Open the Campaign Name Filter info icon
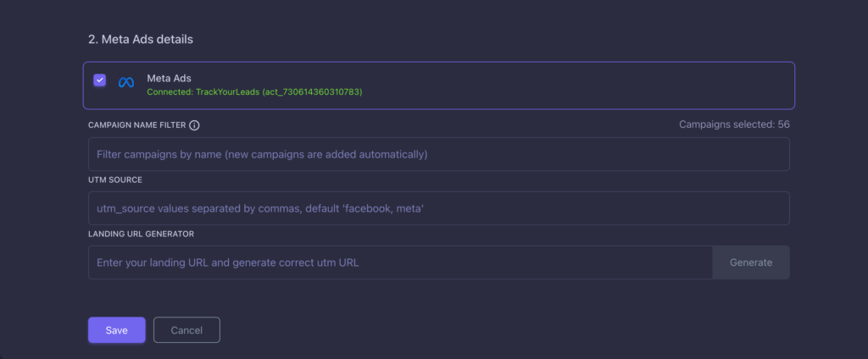The height and width of the screenshot is (359, 868). [x=194, y=125]
